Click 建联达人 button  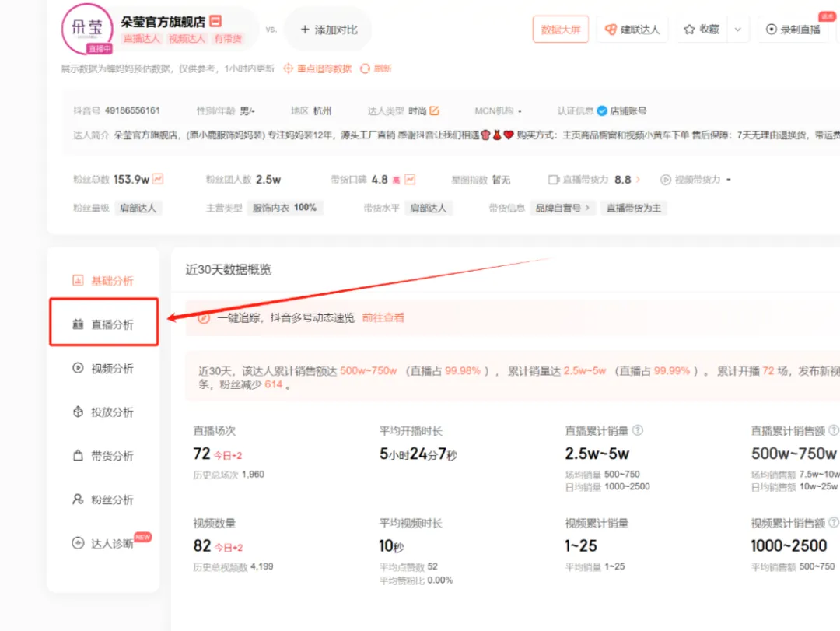tap(632, 30)
